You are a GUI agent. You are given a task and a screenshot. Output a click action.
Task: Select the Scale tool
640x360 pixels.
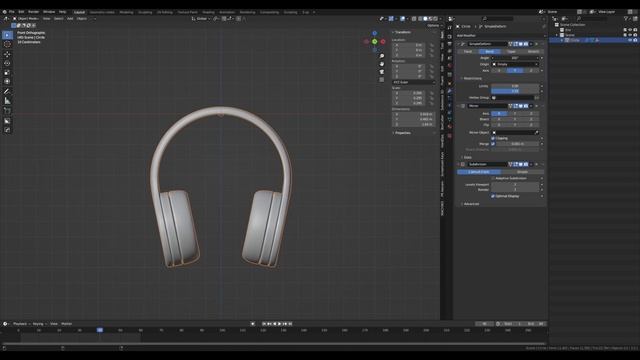(7, 73)
